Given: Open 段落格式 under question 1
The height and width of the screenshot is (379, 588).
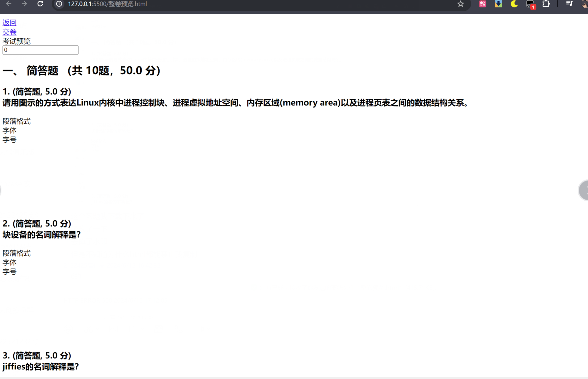Looking at the screenshot, I should [16, 121].
